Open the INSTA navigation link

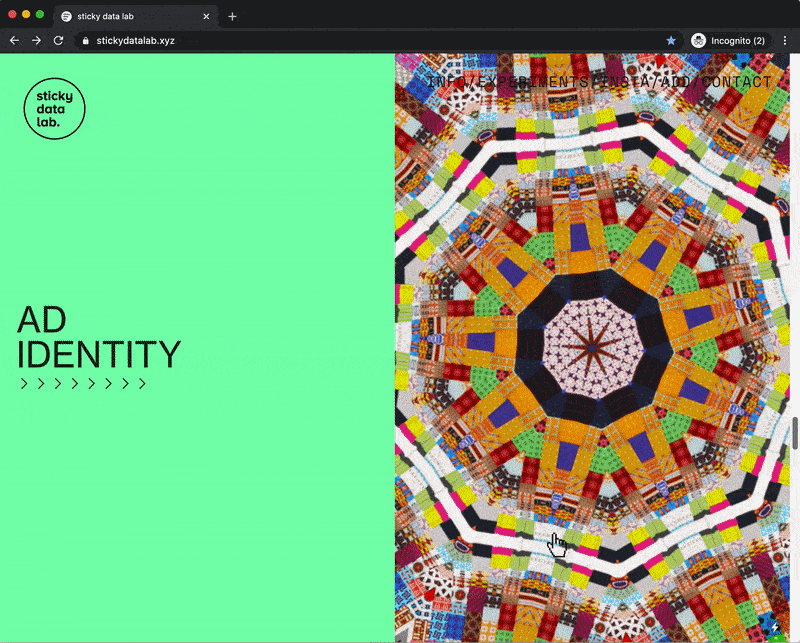(626, 82)
